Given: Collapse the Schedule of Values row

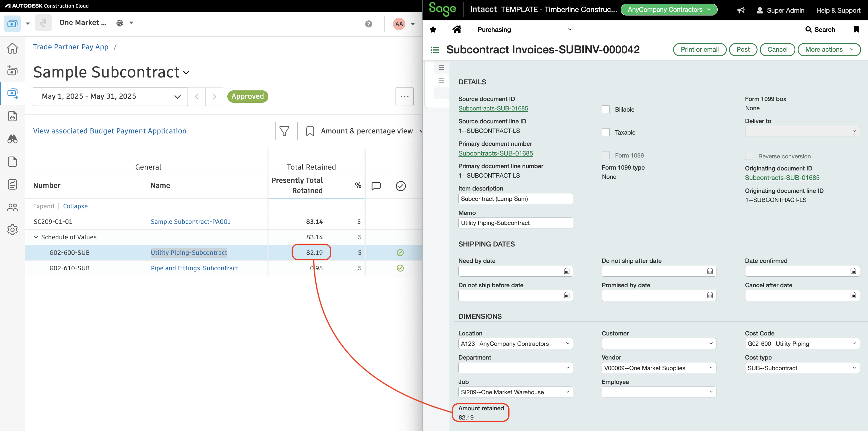Looking at the screenshot, I should 36,237.
